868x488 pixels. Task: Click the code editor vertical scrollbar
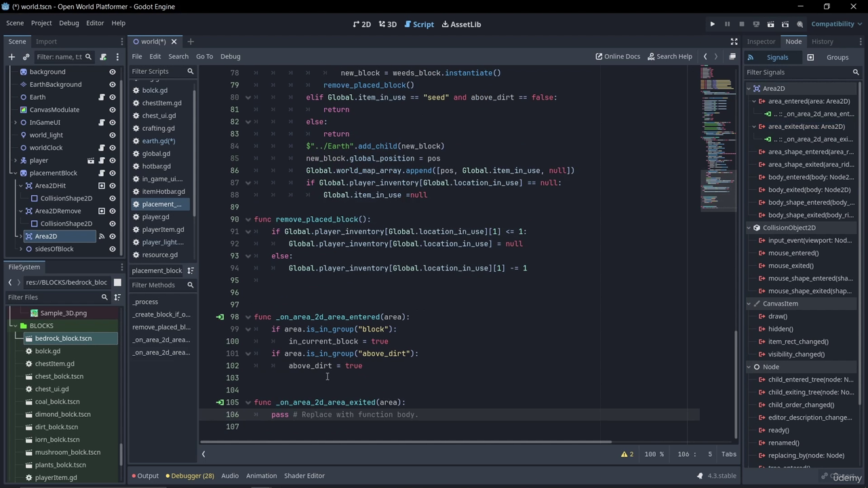736,385
